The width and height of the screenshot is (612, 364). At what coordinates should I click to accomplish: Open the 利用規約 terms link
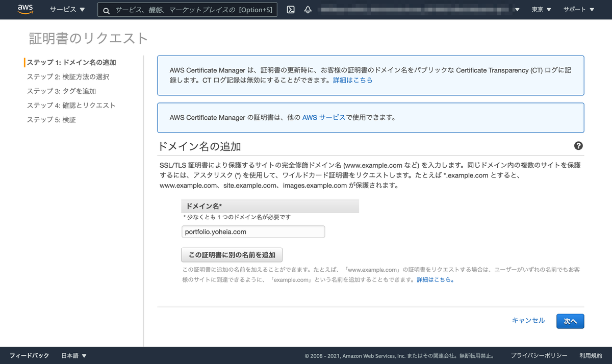[591, 355]
